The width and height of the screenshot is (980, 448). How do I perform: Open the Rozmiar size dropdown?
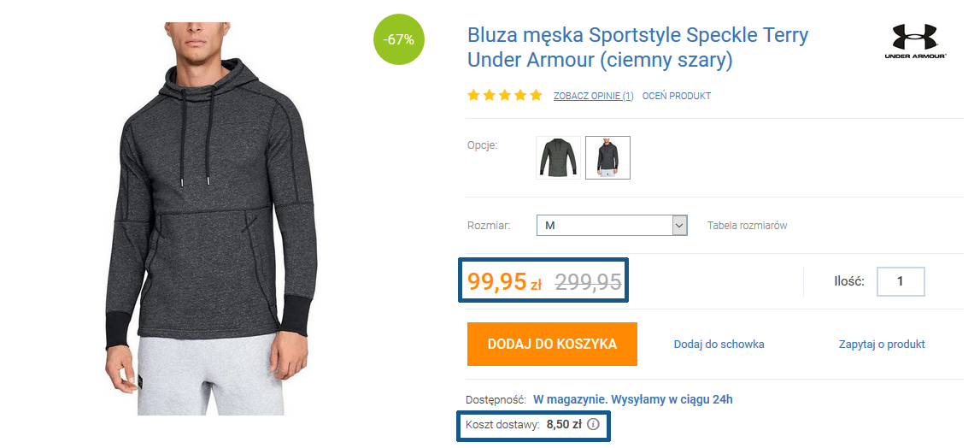coord(612,226)
